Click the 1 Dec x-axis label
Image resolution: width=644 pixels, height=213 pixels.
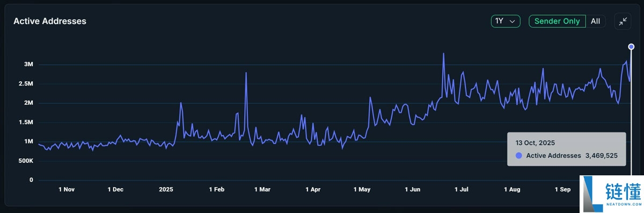[115, 189]
